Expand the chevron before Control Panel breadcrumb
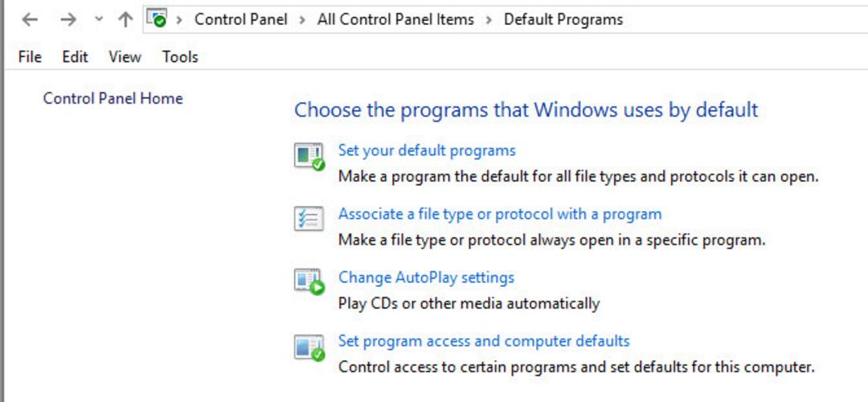 (x=178, y=20)
